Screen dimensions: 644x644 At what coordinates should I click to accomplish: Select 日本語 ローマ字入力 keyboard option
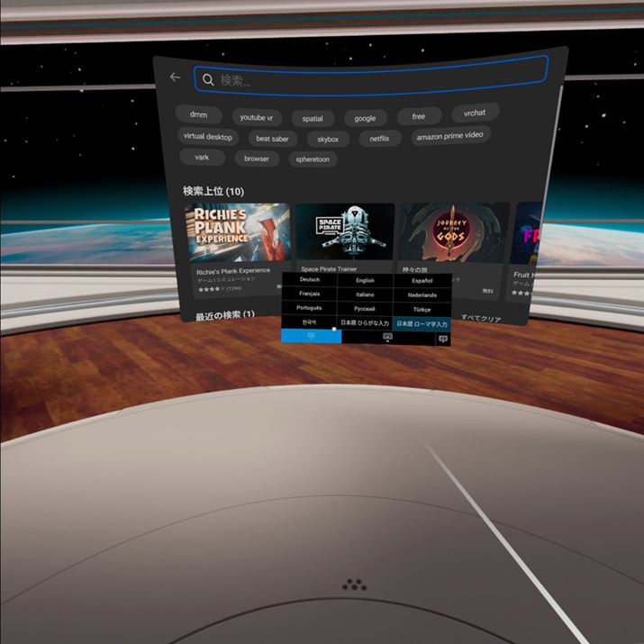[422, 324]
